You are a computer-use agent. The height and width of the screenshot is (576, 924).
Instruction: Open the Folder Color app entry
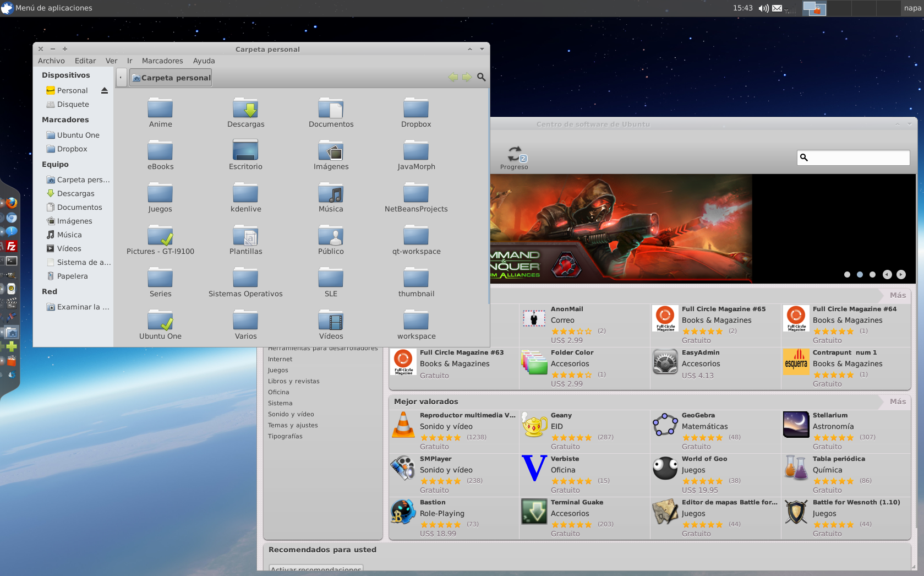(x=584, y=368)
